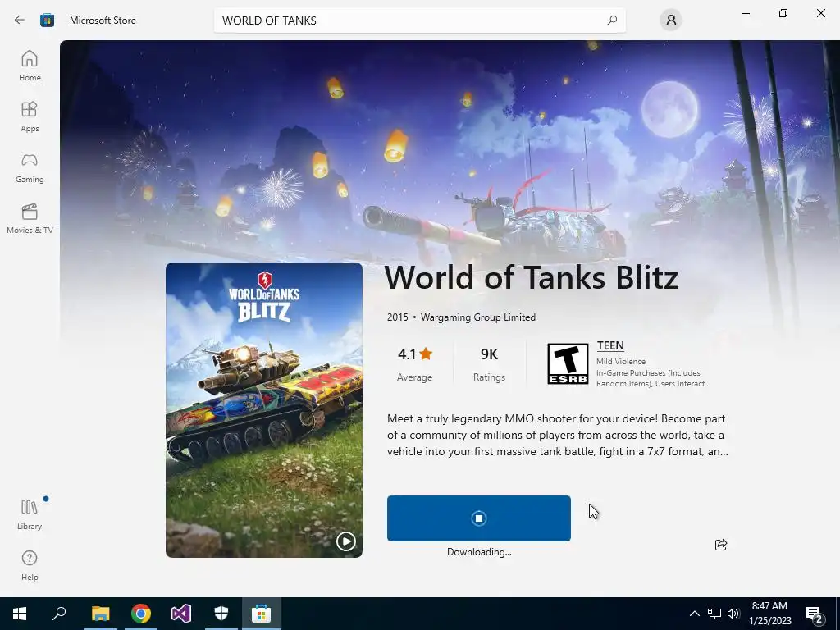Click the ESRB T rating badge
840x630 pixels.
pos(568,363)
